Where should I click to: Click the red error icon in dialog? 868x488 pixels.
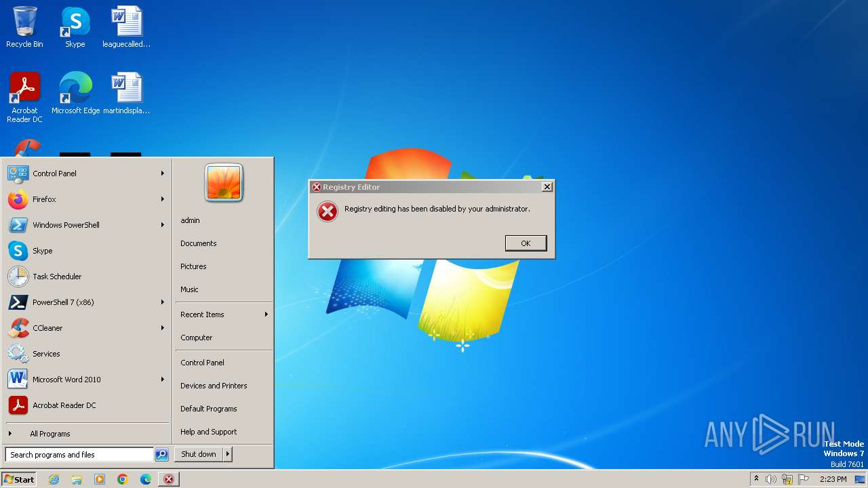click(328, 211)
